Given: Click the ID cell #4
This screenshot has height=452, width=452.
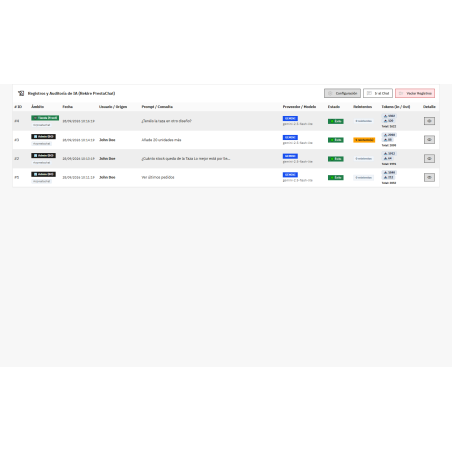Looking at the screenshot, I should (17, 121).
